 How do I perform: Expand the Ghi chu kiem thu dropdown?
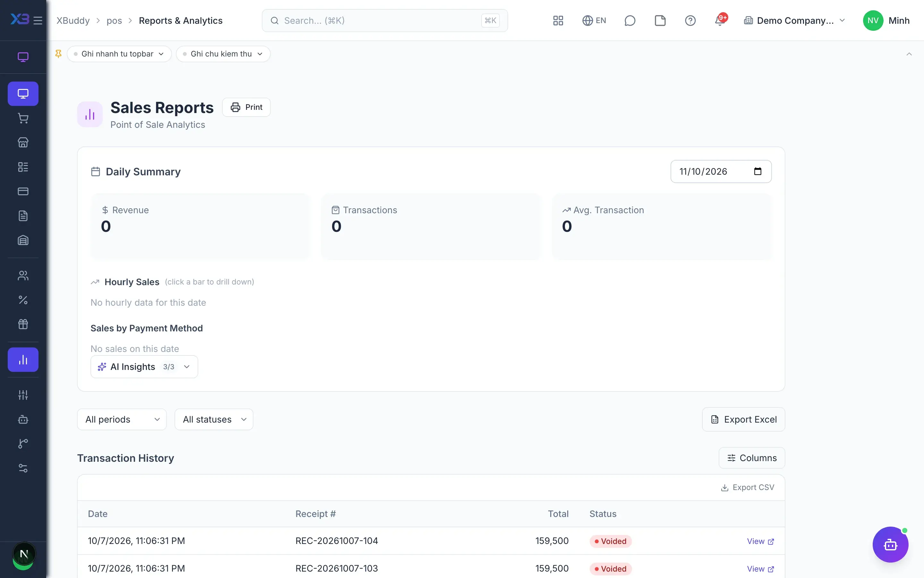click(223, 54)
